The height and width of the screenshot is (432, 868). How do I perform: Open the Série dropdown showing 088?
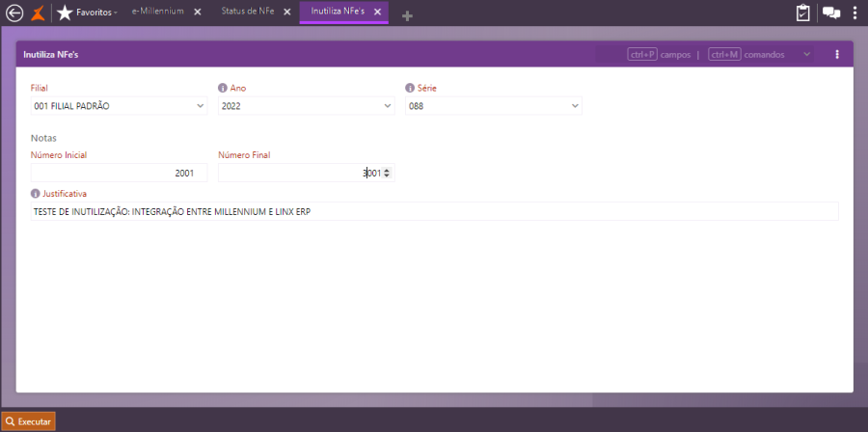(494, 106)
